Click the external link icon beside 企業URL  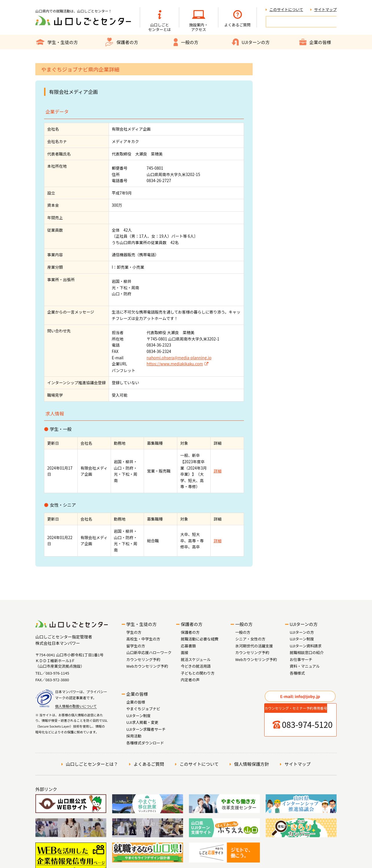pos(206,364)
